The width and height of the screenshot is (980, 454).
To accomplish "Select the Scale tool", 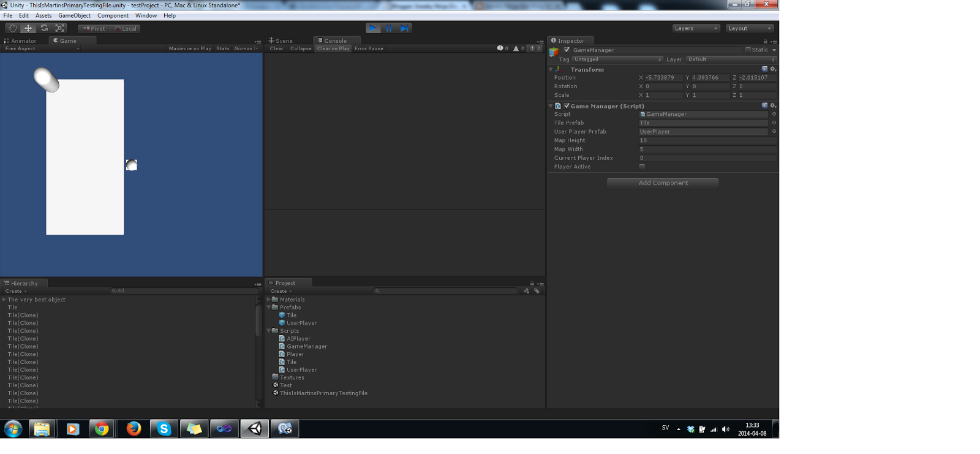I will [59, 28].
